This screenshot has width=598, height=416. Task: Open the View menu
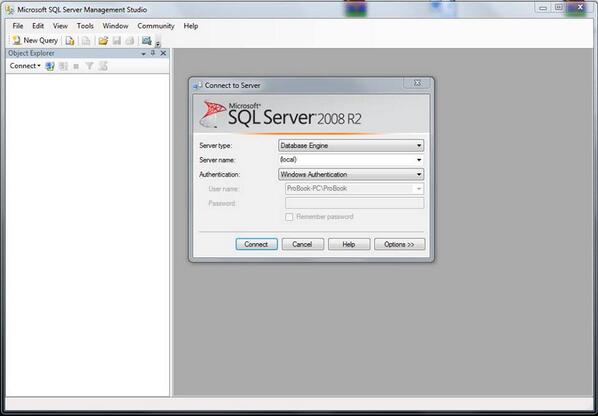[60, 26]
